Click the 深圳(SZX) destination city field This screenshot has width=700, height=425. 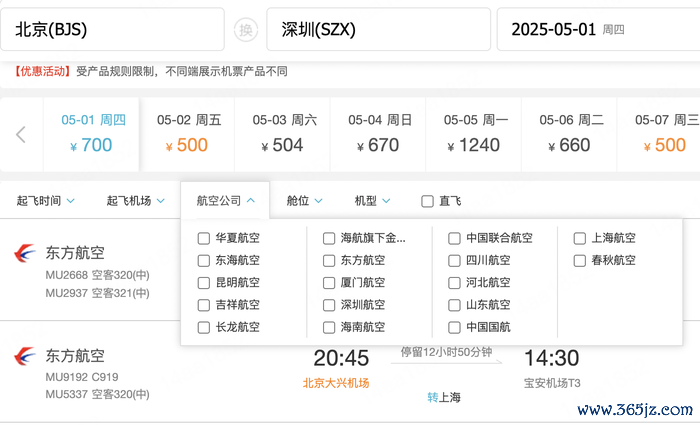click(379, 29)
